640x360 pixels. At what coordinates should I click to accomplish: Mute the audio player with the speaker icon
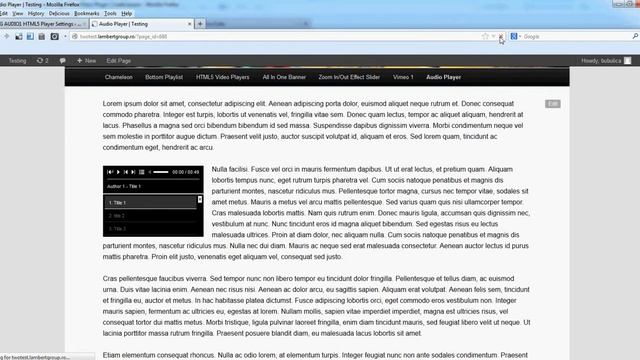tap(150, 172)
